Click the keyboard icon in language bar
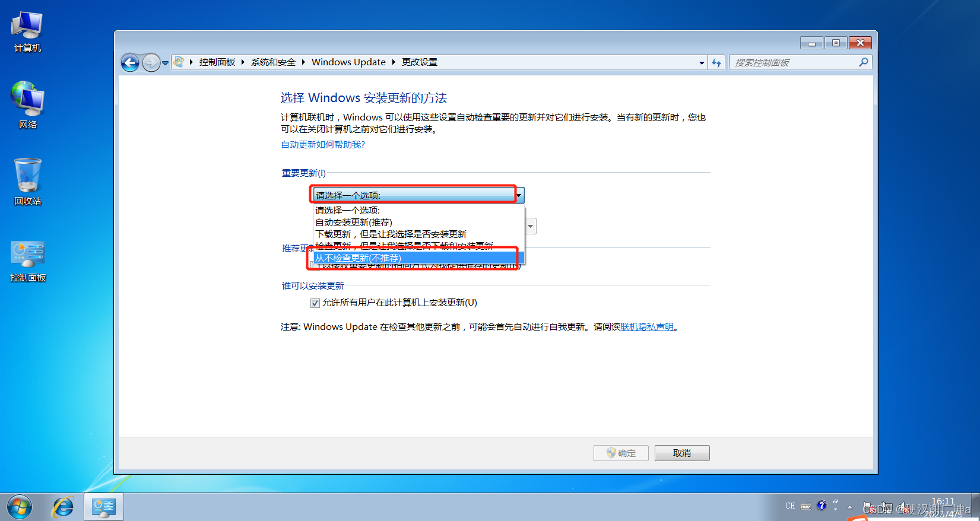 coord(806,506)
